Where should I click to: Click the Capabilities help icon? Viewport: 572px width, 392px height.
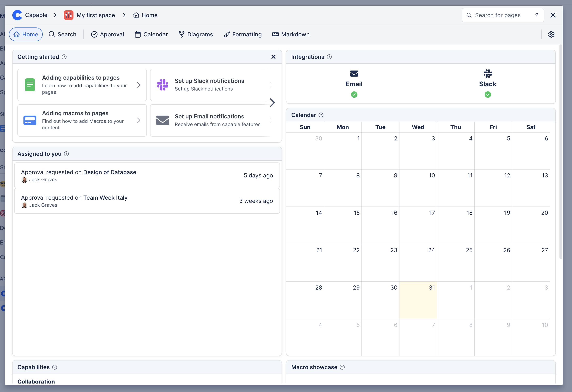tap(55, 367)
